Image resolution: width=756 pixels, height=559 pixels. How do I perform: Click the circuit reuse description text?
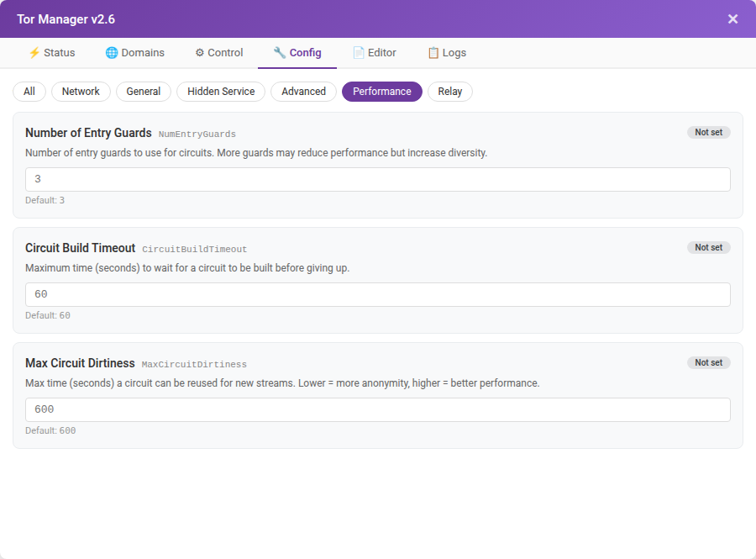[x=282, y=383]
